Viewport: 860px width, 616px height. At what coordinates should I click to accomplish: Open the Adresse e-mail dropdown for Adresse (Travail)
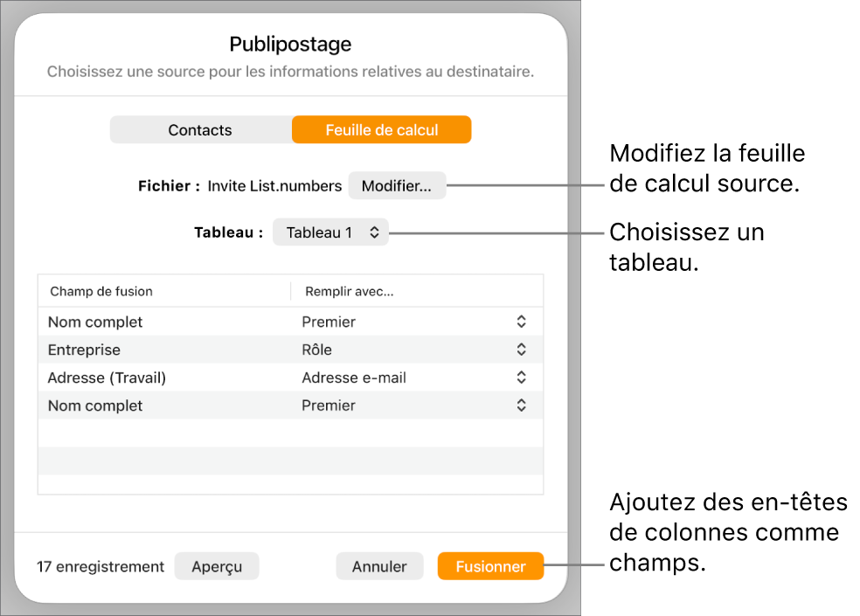(521, 377)
